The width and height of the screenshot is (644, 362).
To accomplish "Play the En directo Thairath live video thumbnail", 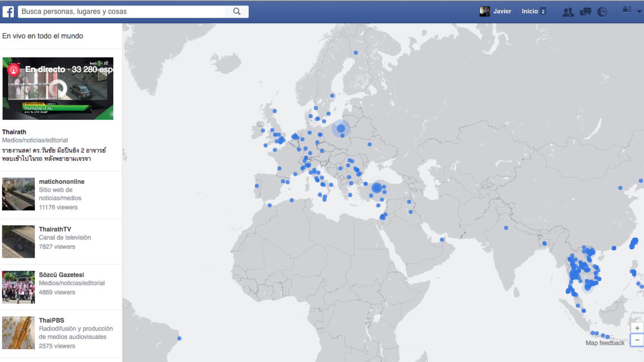I will point(59,87).
